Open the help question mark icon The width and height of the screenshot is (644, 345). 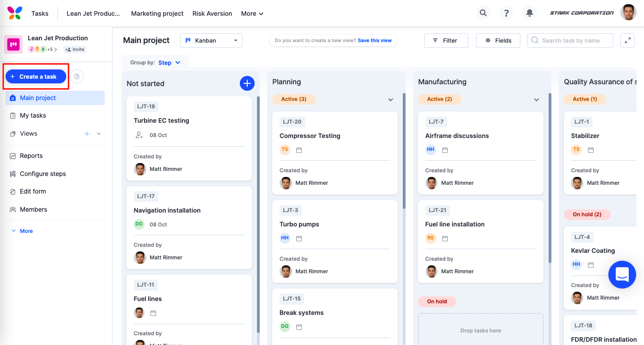506,13
